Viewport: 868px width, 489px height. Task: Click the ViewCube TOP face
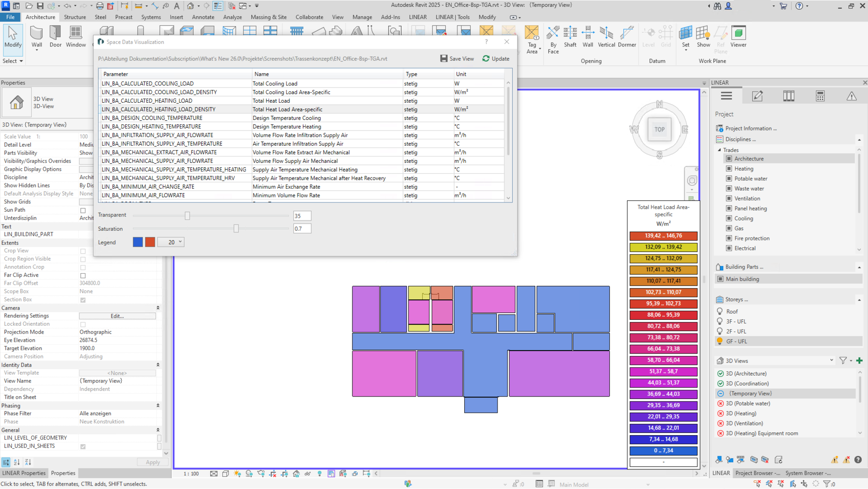coord(659,130)
